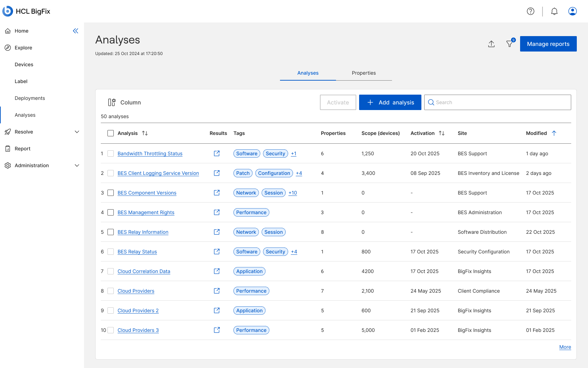The width and height of the screenshot is (588, 368).
Task: Open the Cloud Correlation Data link
Action: tap(144, 271)
